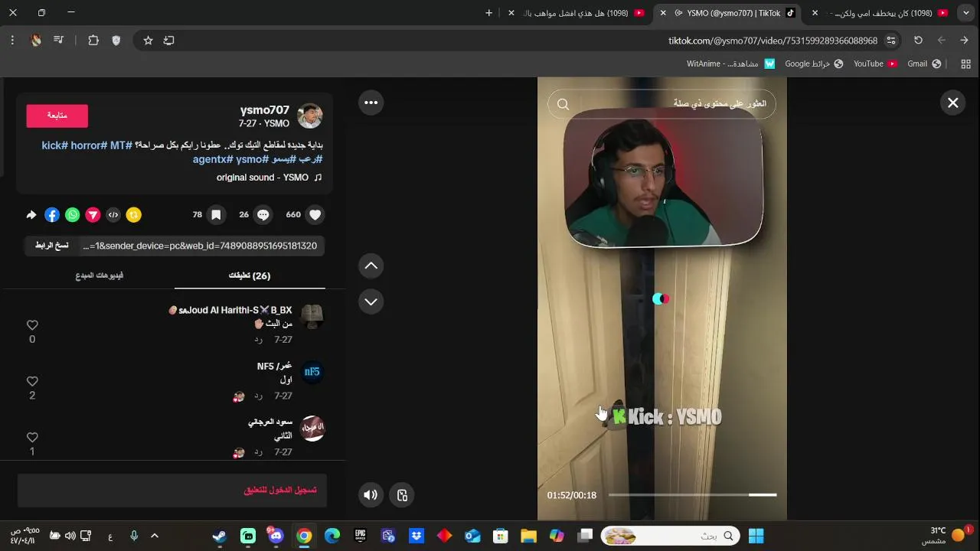
Task: Like the comment from Joud Al Harithi
Action: pyautogui.click(x=32, y=325)
